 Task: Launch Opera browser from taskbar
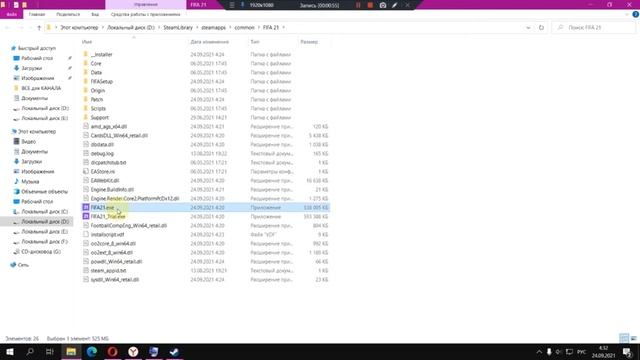click(112, 351)
